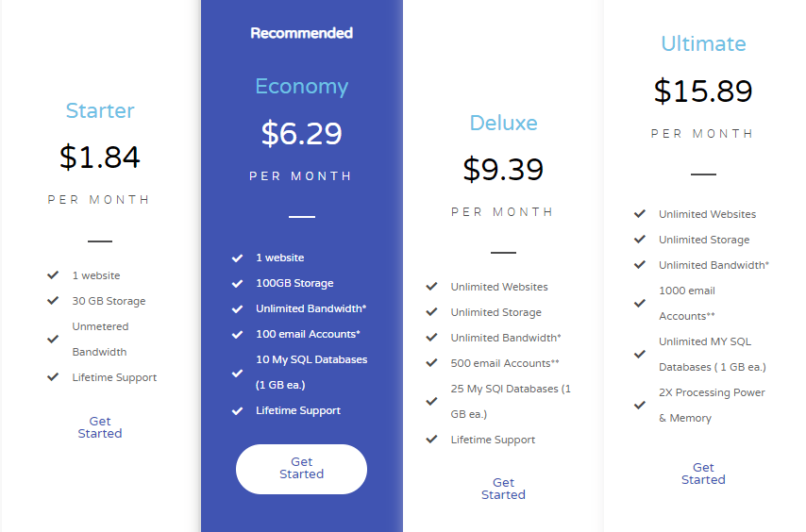The image size is (806, 532).
Task: Click checkmark beside Deluxe Lifetime Support
Action: pos(432,439)
